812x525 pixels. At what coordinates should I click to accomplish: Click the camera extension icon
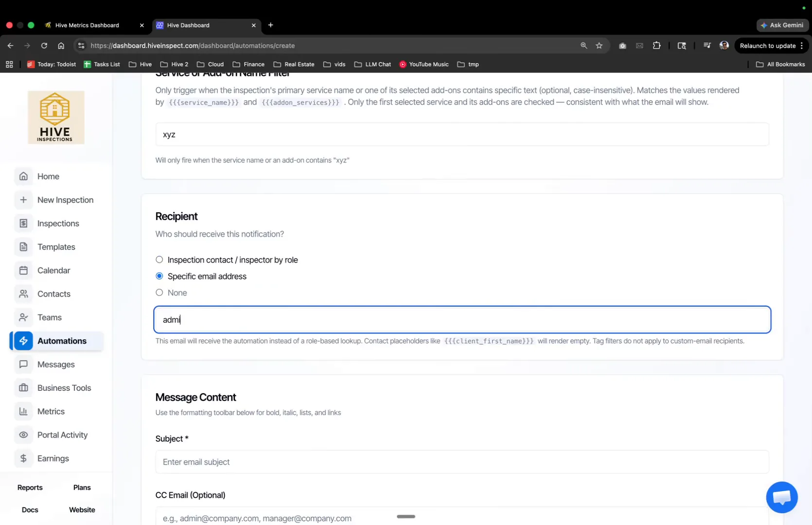(x=622, y=46)
